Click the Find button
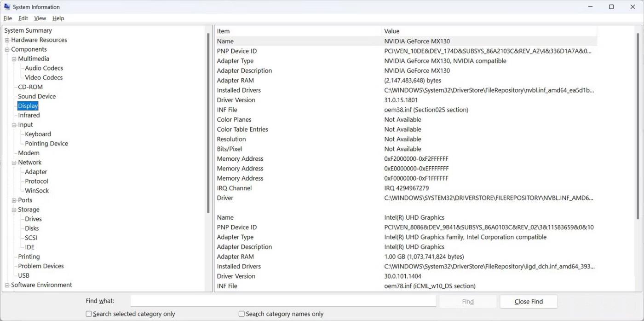The width and height of the screenshot is (644, 321). point(468,302)
